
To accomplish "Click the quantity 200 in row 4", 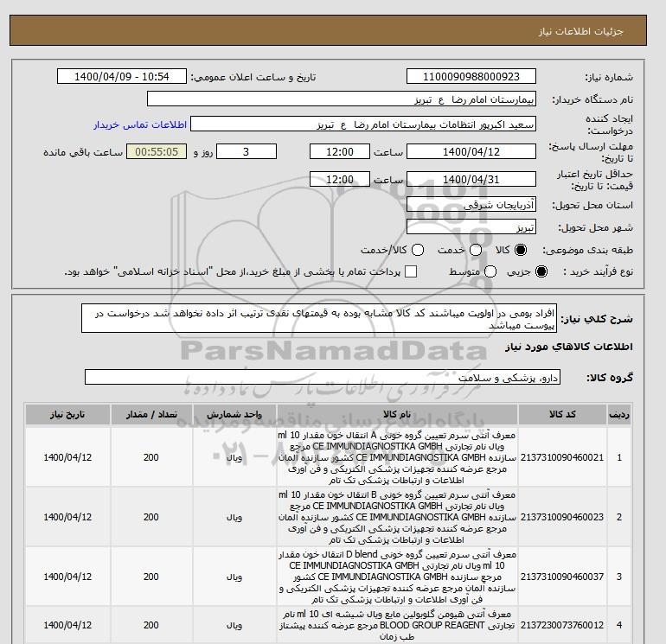I will 151,625.
